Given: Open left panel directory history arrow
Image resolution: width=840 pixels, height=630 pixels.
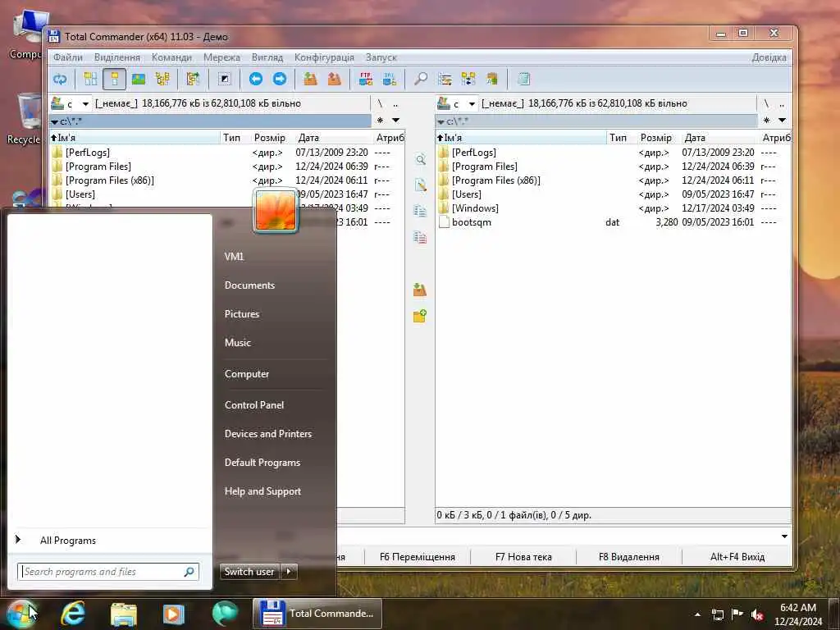Looking at the screenshot, I should 395,121.
